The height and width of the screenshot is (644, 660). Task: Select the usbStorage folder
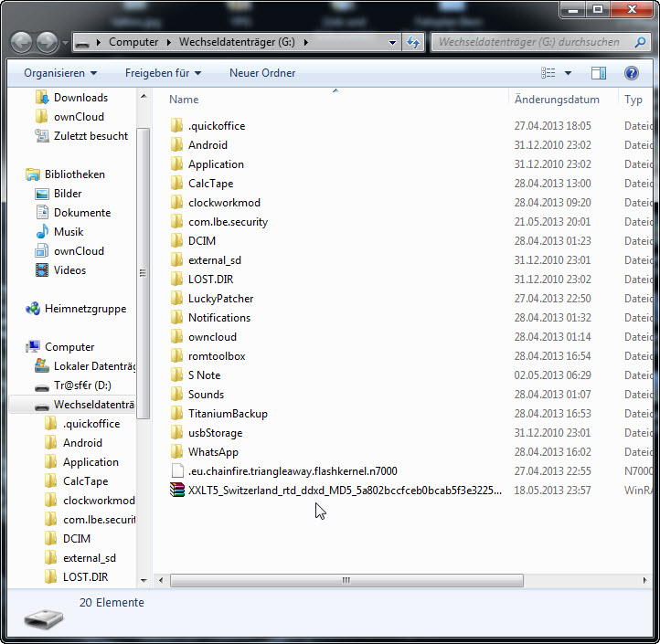click(215, 433)
